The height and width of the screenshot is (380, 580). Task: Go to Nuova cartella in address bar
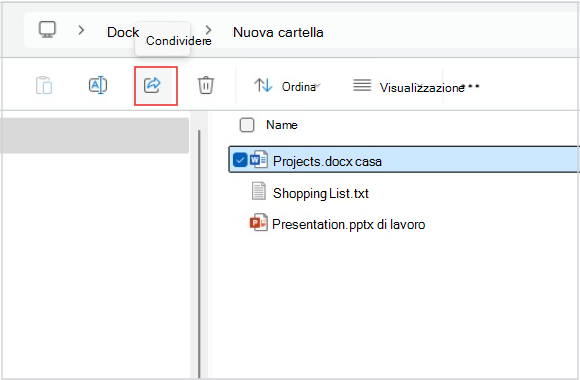click(x=278, y=32)
